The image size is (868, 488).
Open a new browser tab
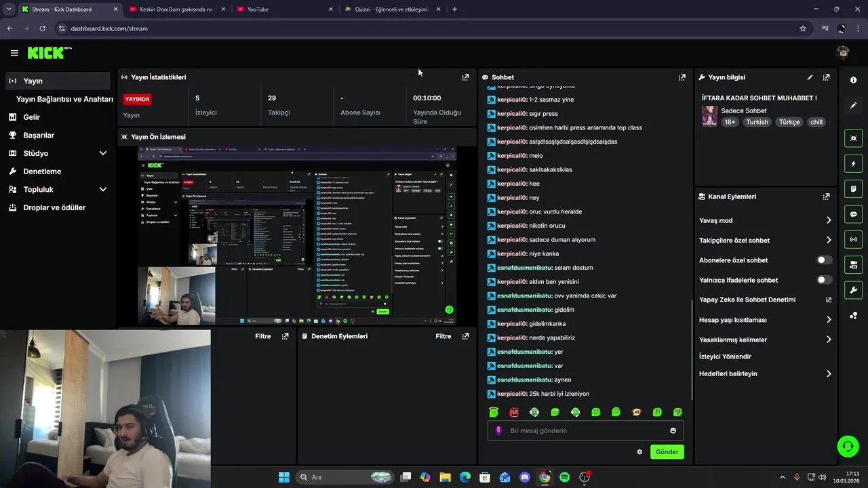[454, 9]
